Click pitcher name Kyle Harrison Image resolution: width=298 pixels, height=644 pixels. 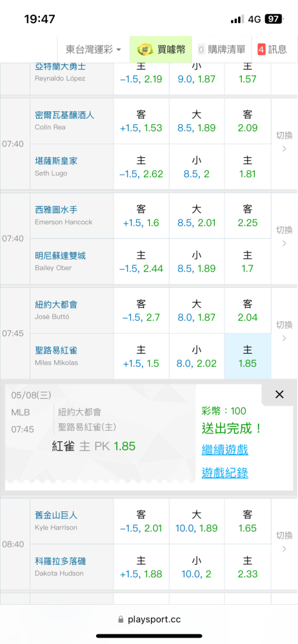56,527
